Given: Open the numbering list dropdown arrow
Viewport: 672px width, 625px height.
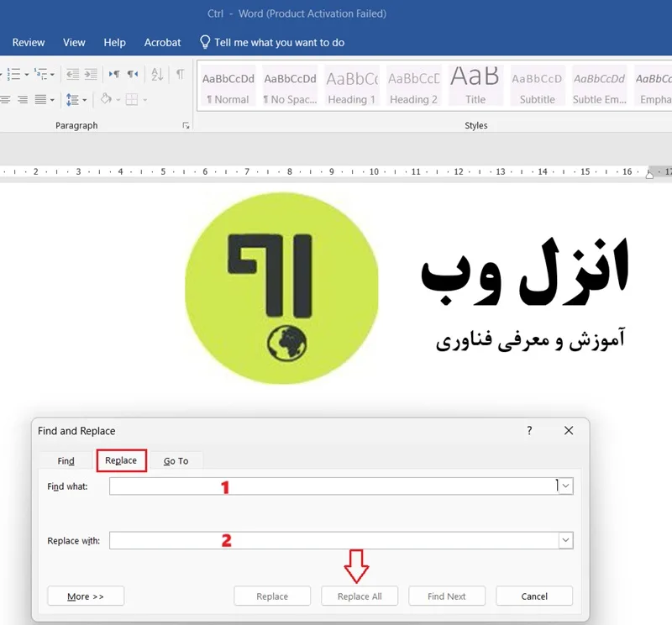Looking at the screenshot, I should coord(27,75).
